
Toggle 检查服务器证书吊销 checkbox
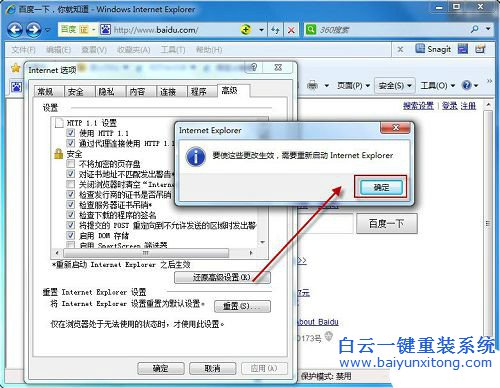[70, 204]
